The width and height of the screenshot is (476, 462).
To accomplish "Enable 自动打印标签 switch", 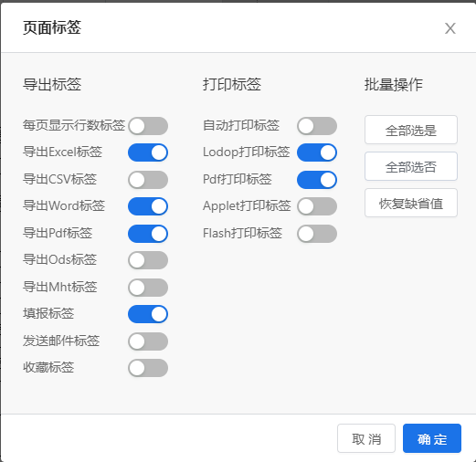I will click(317, 126).
